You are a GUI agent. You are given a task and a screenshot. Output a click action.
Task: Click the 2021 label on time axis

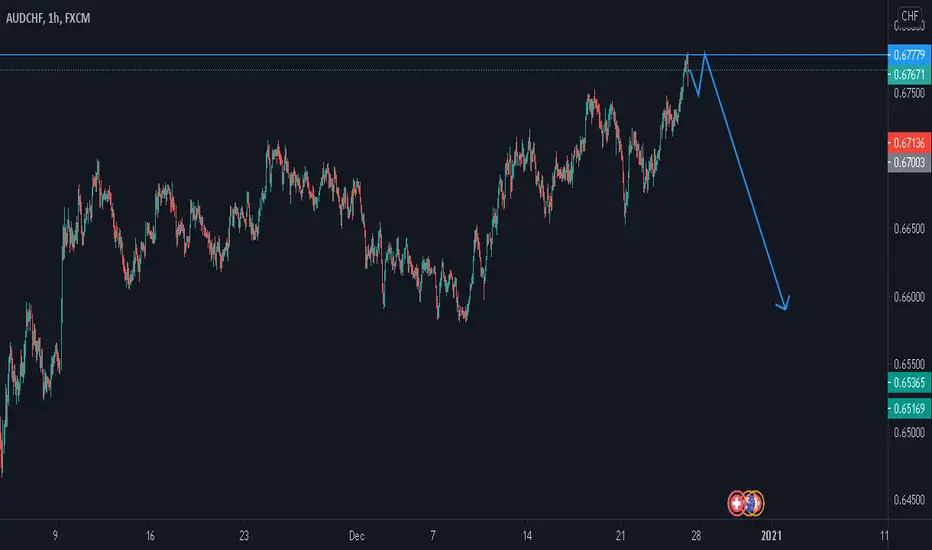coord(772,536)
